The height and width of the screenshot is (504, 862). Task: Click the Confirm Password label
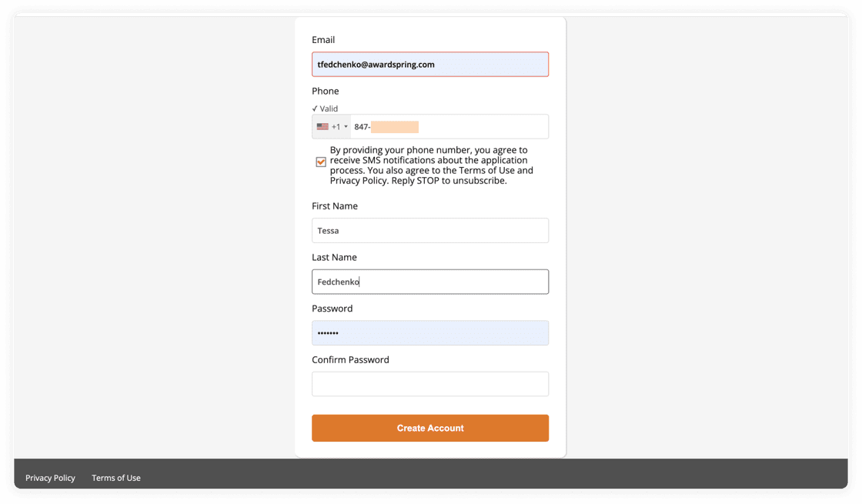pyautogui.click(x=350, y=359)
